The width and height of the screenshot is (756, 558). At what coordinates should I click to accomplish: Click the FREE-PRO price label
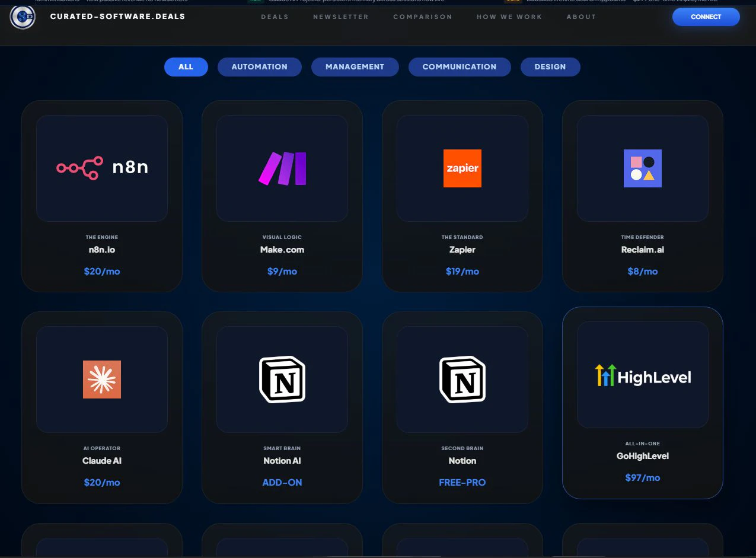coord(462,483)
